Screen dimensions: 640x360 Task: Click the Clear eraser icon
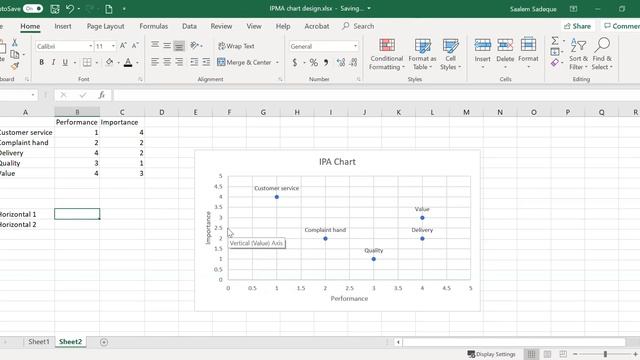(555, 63)
